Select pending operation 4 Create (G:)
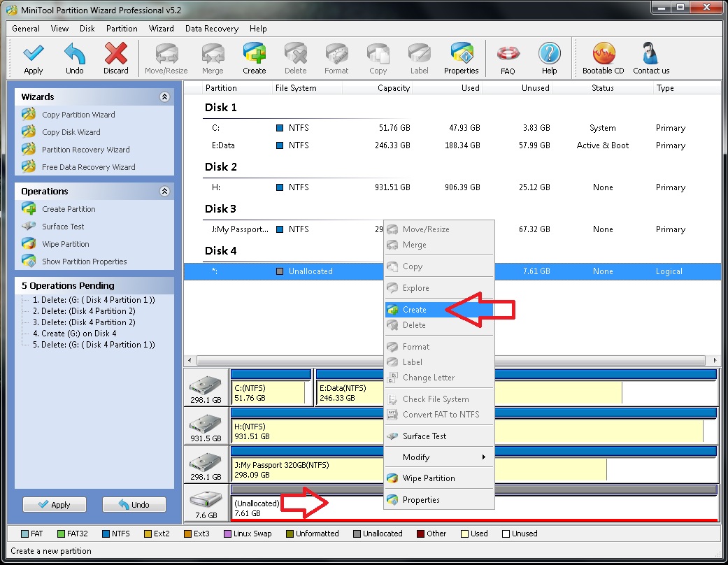 point(74,334)
